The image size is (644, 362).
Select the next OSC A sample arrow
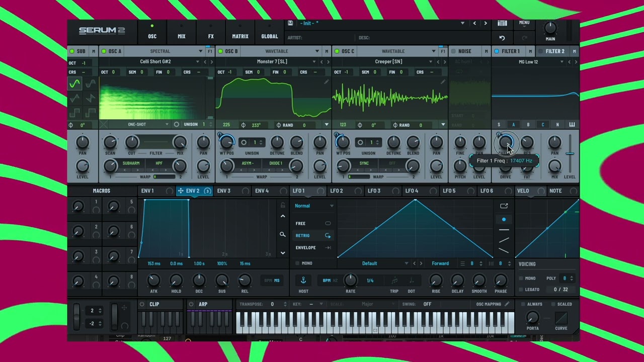211,62
